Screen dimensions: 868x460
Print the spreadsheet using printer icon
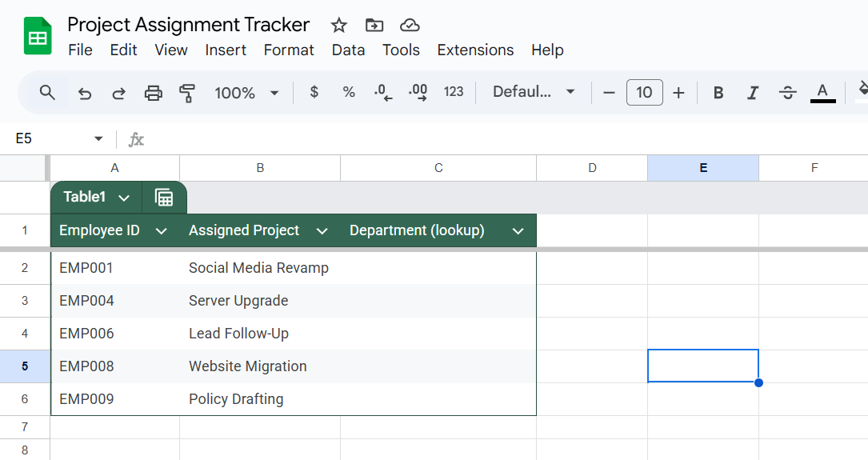[154, 93]
